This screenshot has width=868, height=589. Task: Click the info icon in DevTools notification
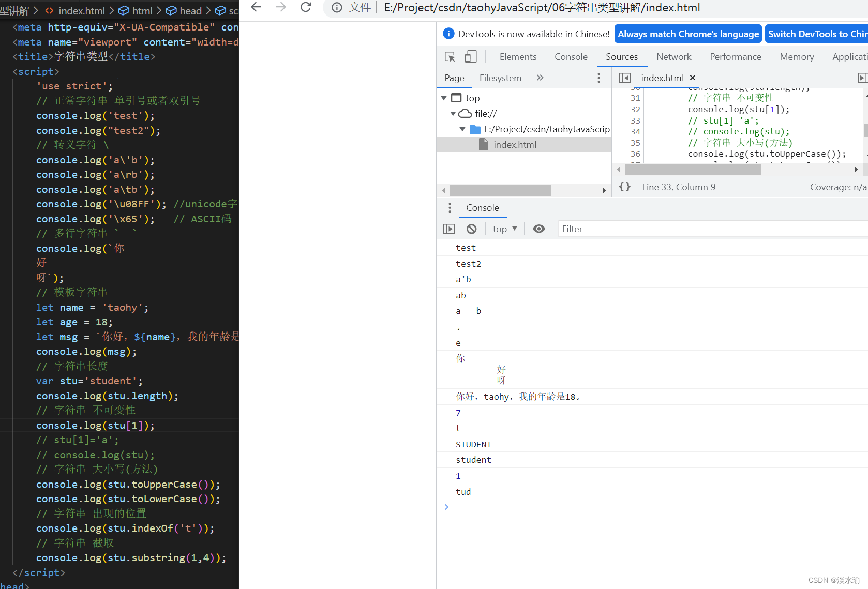[x=449, y=34]
